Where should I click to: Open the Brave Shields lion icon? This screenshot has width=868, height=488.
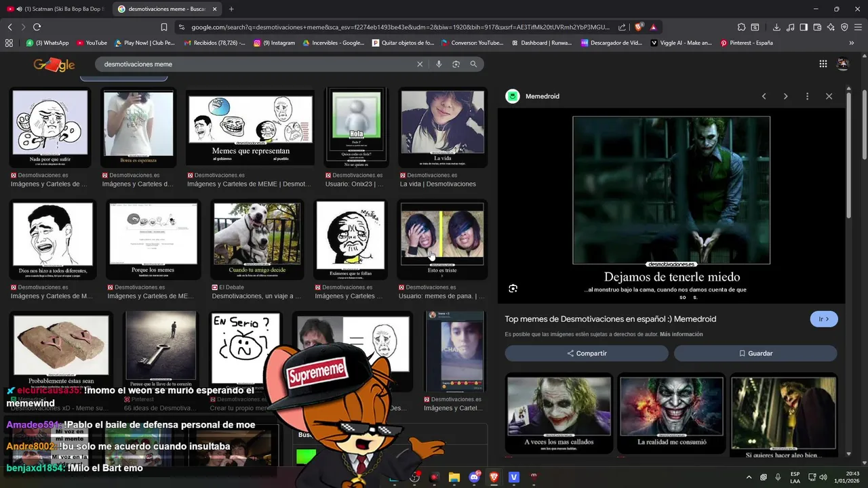[639, 27]
